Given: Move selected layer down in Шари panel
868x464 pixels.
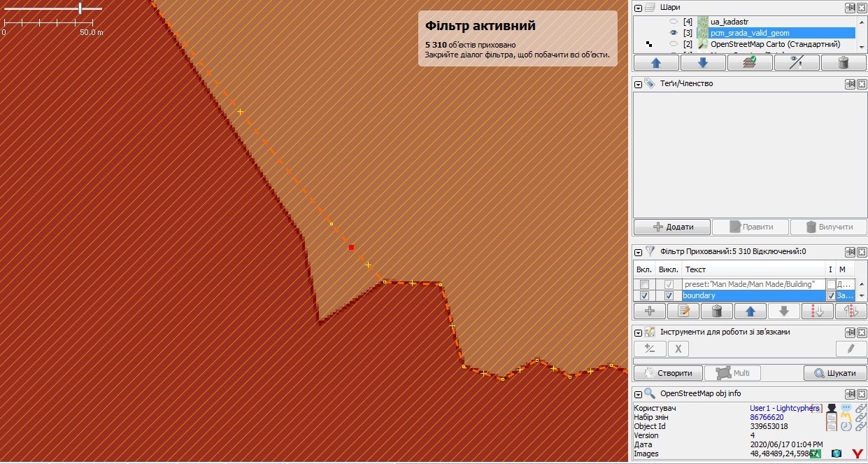Looking at the screenshot, I should pyautogui.click(x=703, y=62).
